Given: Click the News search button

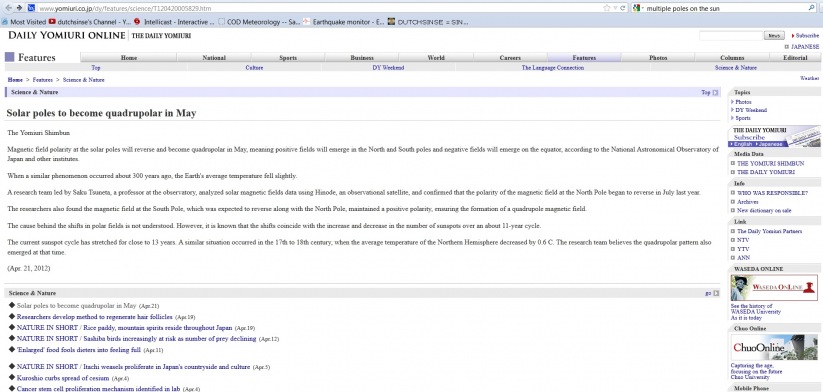Looking at the screenshot, I should (774, 36).
